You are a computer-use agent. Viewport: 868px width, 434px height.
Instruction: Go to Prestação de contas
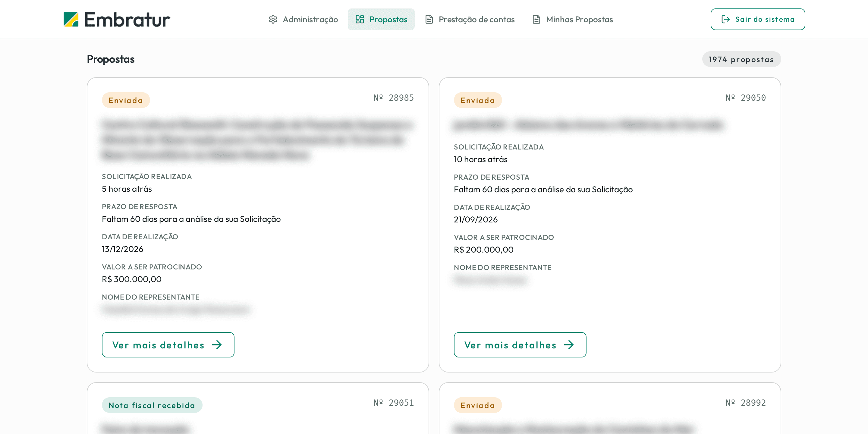coord(470,20)
